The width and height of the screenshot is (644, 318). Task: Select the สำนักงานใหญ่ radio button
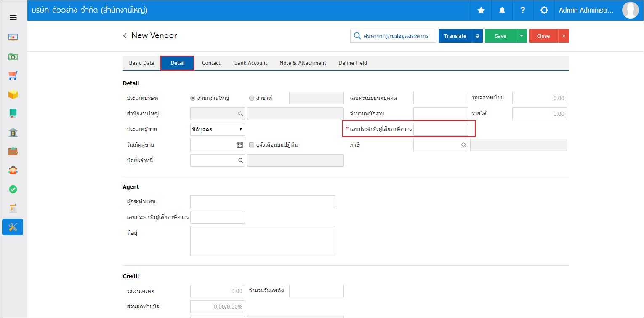[x=193, y=98]
